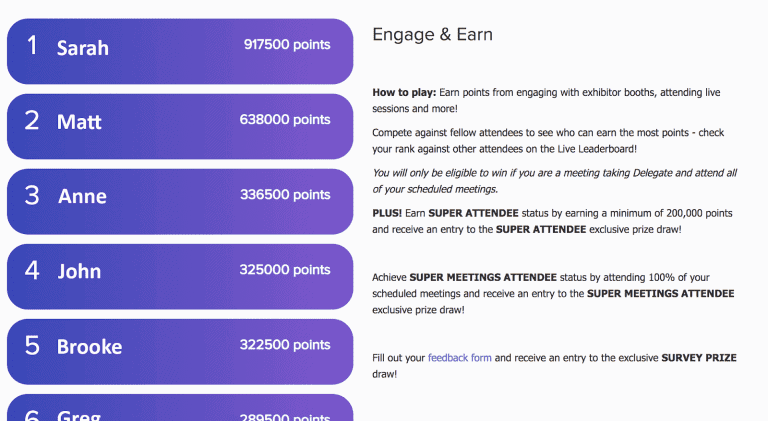The image size is (768, 421).
Task: Click Anne's third place leaderboard card
Action: click(x=180, y=200)
